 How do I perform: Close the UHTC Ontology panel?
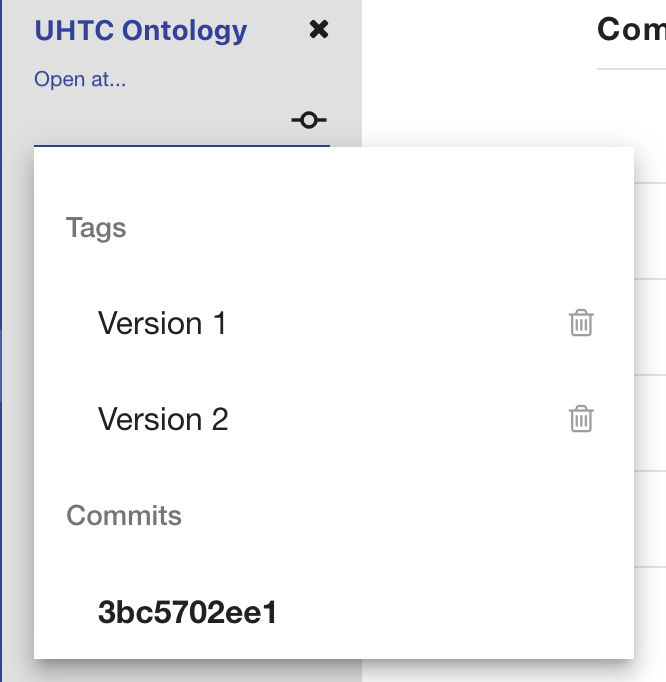tap(319, 30)
